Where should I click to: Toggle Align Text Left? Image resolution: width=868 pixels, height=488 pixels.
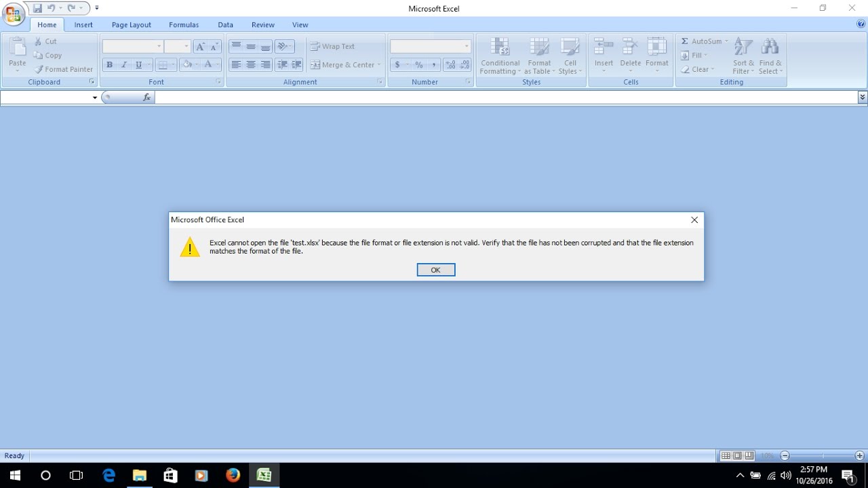(x=236, y=65)
